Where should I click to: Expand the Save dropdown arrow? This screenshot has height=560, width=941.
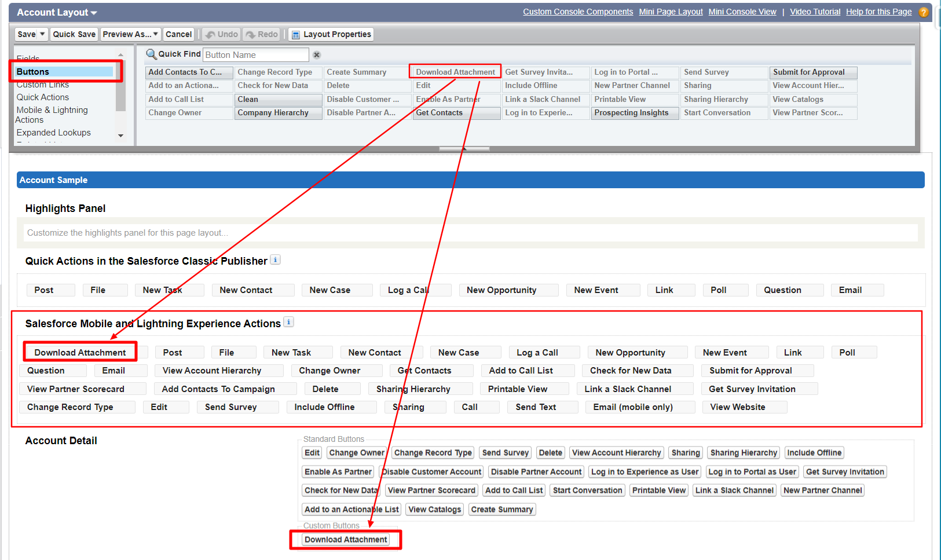pos(42,34)
